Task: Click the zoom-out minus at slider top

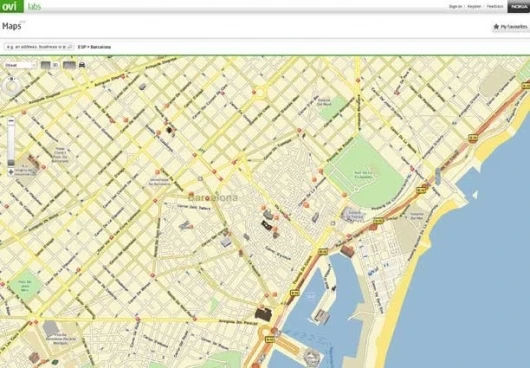Action: click(11, 121)
